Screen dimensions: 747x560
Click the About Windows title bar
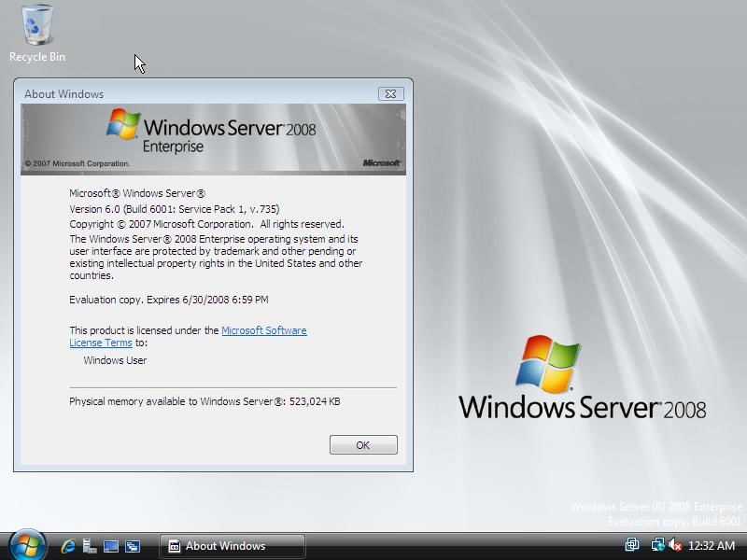pos(187,93)
